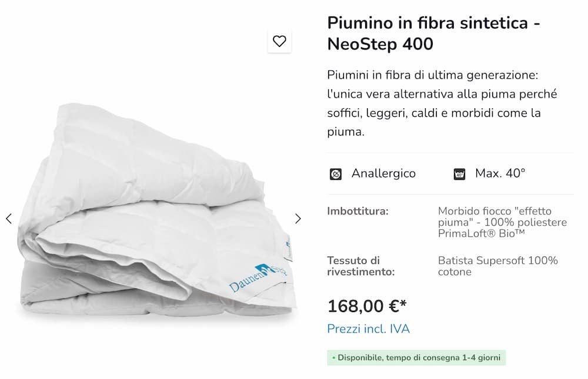Show the previous product image with left chevron
This screenshot has width=588, height=379.
[9, 218]
